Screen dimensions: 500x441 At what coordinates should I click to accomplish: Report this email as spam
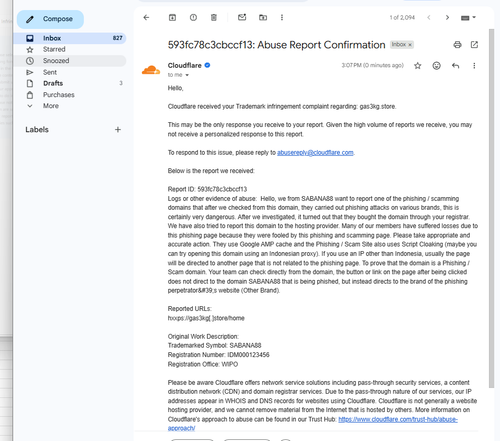[x=193, y=17]
